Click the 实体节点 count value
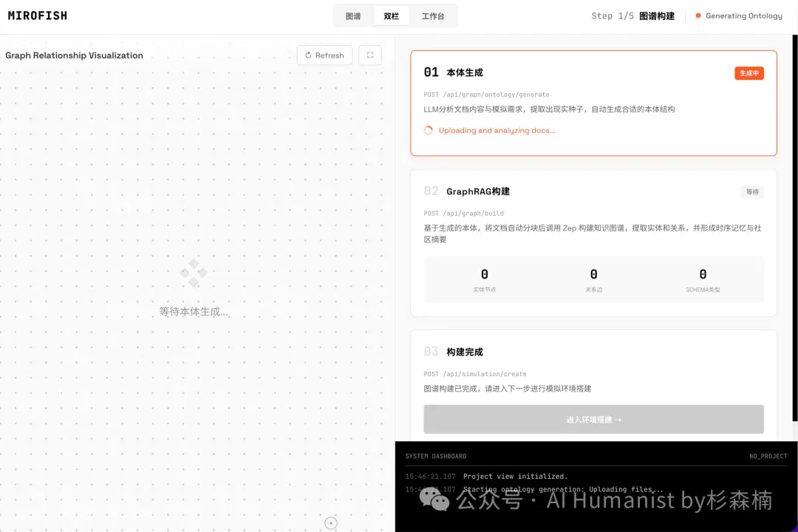This screenshot has height=532, width=798. [485, 274]
